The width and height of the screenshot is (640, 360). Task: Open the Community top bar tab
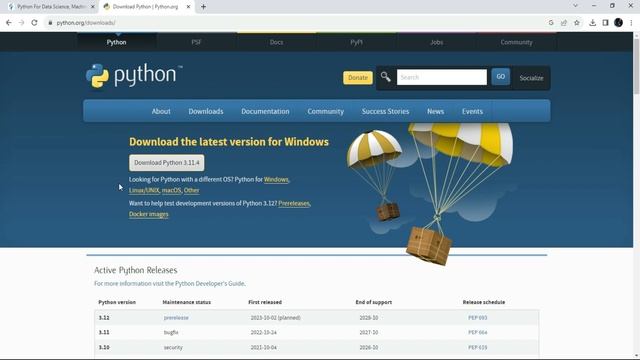click(516, 42)
